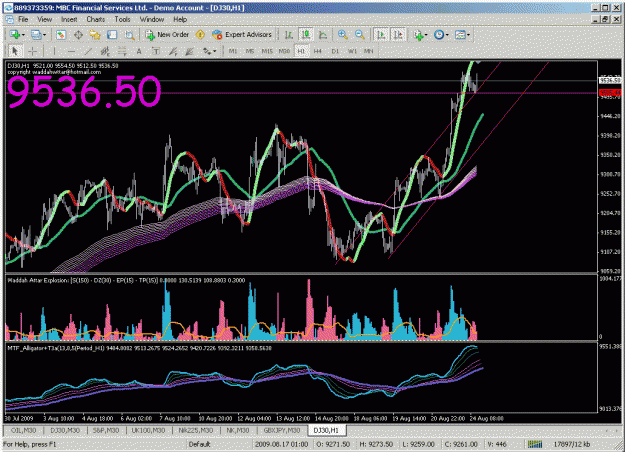Click the New Order button

click(167, 35)
